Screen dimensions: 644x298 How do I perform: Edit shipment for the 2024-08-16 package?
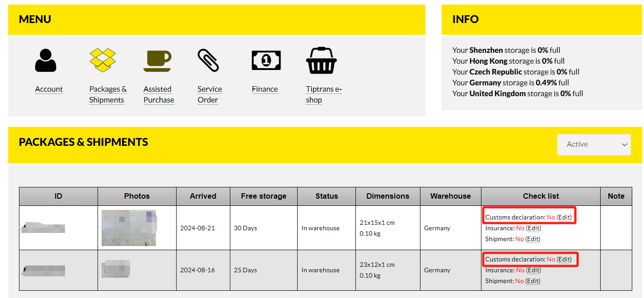533,281
